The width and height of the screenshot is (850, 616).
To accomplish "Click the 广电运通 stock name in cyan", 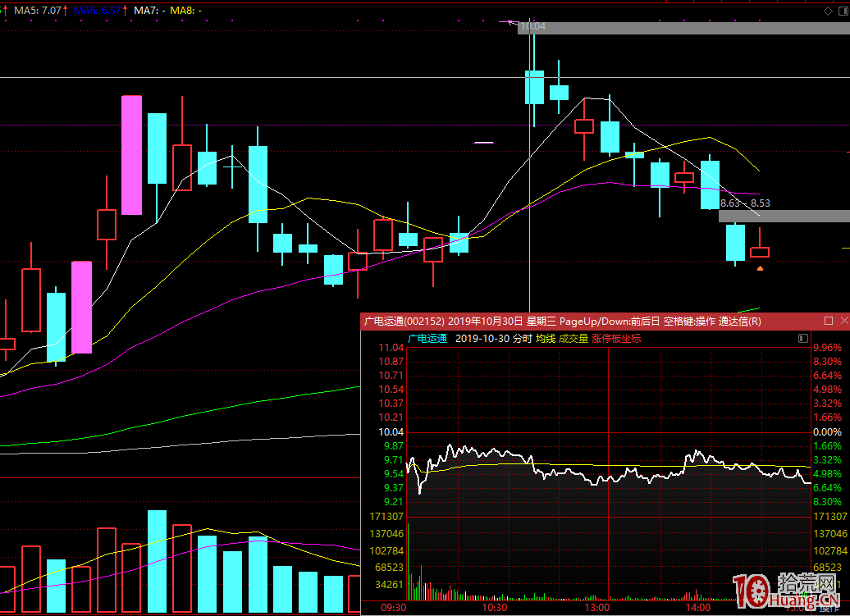I will [427, 338].
